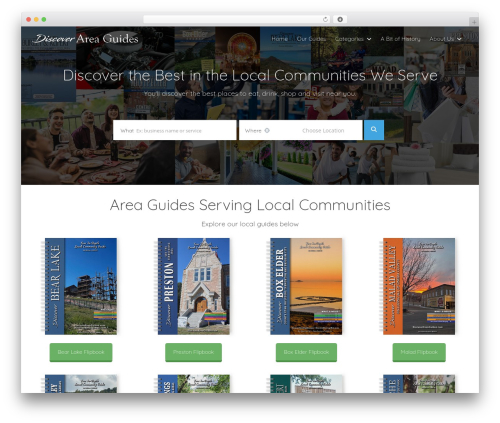Maximize the window with the green button
Screen dimensions: 500x423
click(x=44, y=19)
